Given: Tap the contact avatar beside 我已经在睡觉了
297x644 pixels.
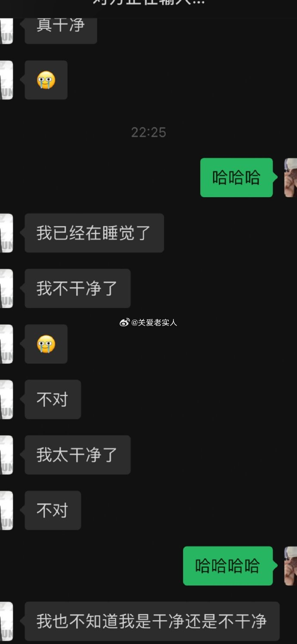Looking at the screenshot, I should [6, 233].
